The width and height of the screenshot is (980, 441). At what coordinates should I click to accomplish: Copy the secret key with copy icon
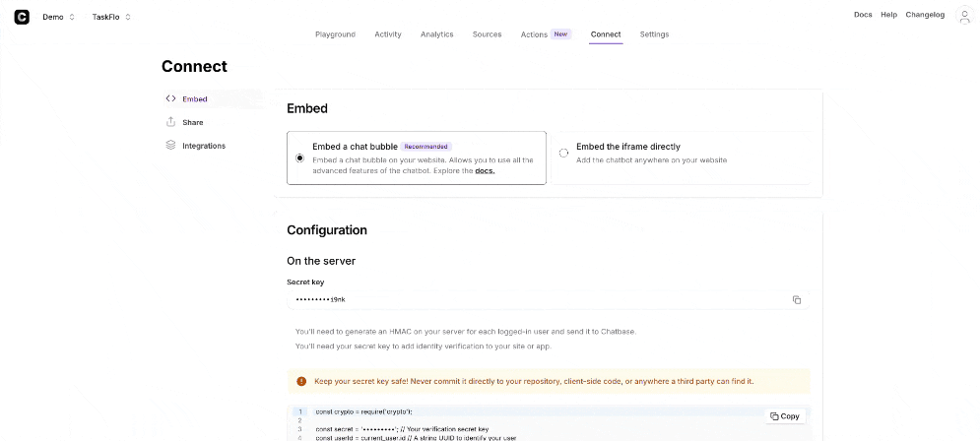click(x=797, y=300)
